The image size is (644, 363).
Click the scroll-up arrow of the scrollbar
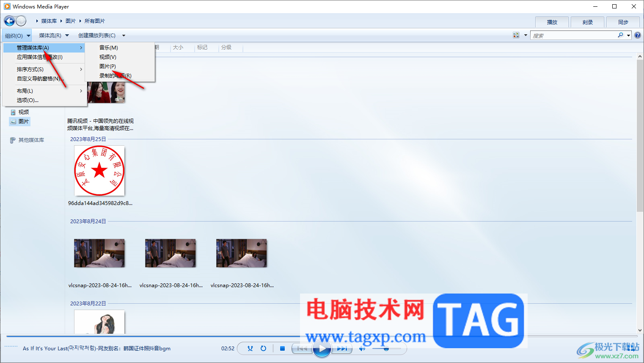pyautogui.click(x=640, y=56)
